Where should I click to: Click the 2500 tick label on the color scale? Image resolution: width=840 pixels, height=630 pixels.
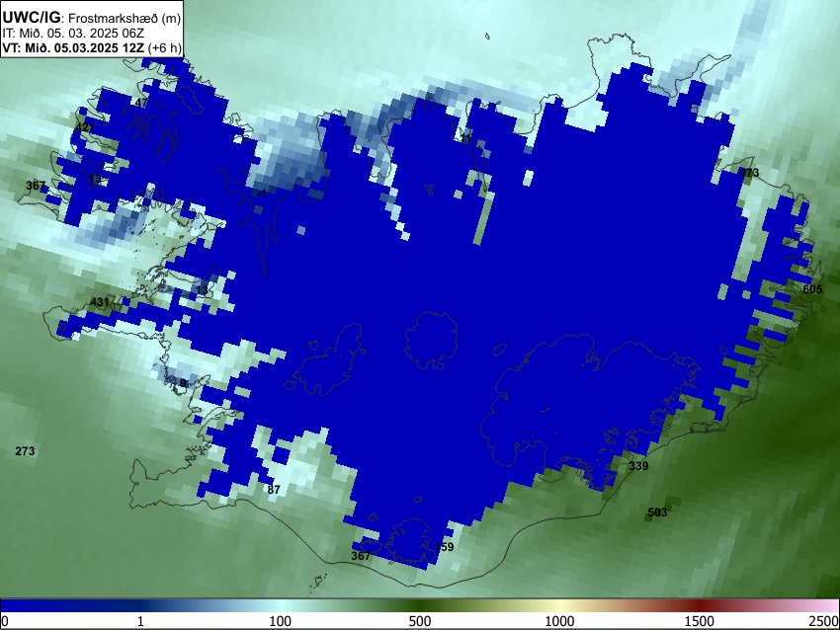(x=824, y=621)
